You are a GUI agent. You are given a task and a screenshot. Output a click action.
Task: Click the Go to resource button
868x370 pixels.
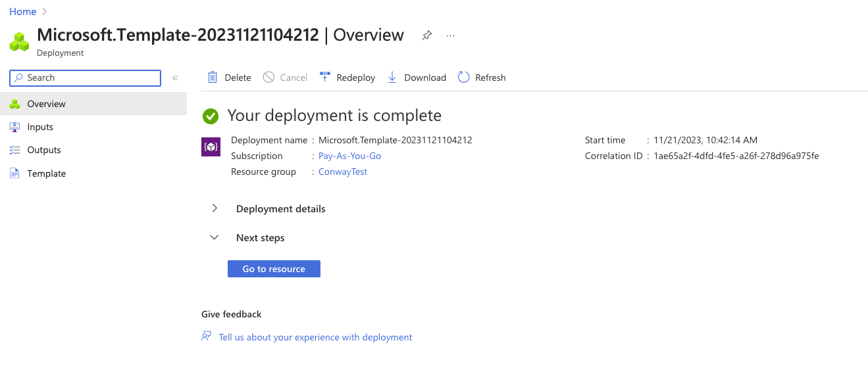pyautogui.click(x=274, y=269)
